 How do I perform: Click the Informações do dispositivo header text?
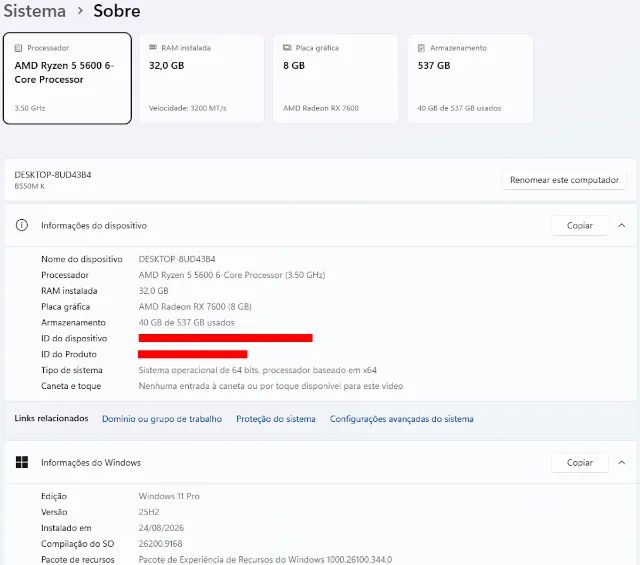pyautogui.click(x=94, y=225)
